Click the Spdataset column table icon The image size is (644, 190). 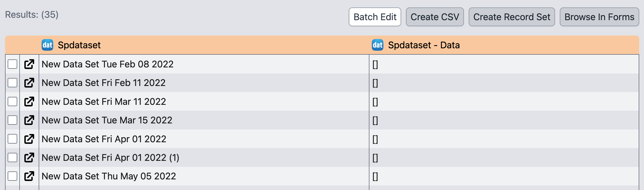point(47,45)
